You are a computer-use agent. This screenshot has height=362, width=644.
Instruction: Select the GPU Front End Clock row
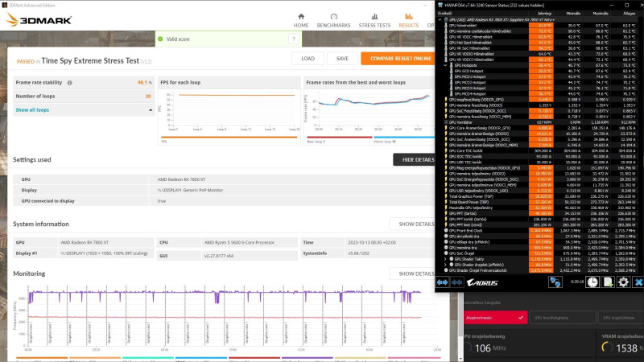[539, 231]
